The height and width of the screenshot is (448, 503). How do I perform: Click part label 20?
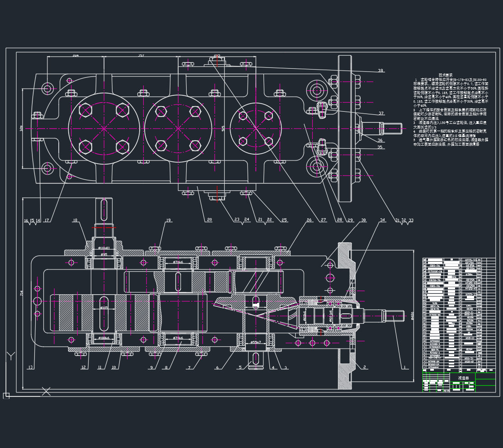[x=210, y=220]
